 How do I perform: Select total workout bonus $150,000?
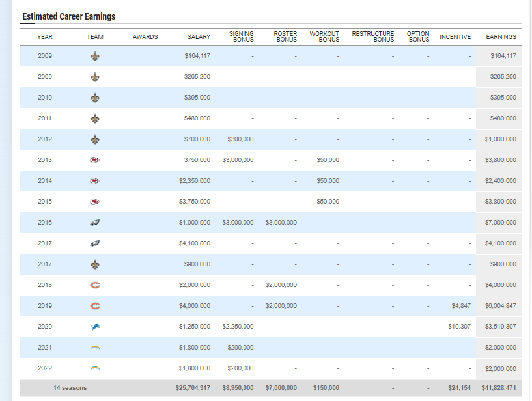pyautogui.click(x=326, y=388)
